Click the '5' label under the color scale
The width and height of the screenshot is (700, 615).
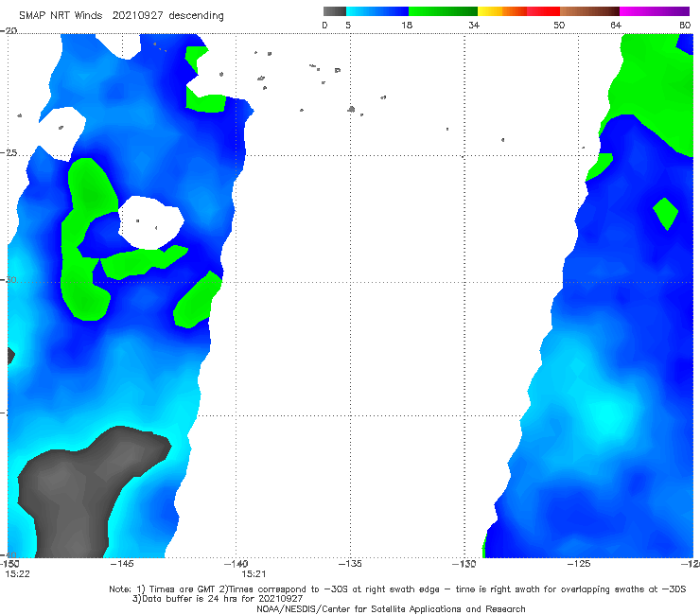[x=348, y=25]
